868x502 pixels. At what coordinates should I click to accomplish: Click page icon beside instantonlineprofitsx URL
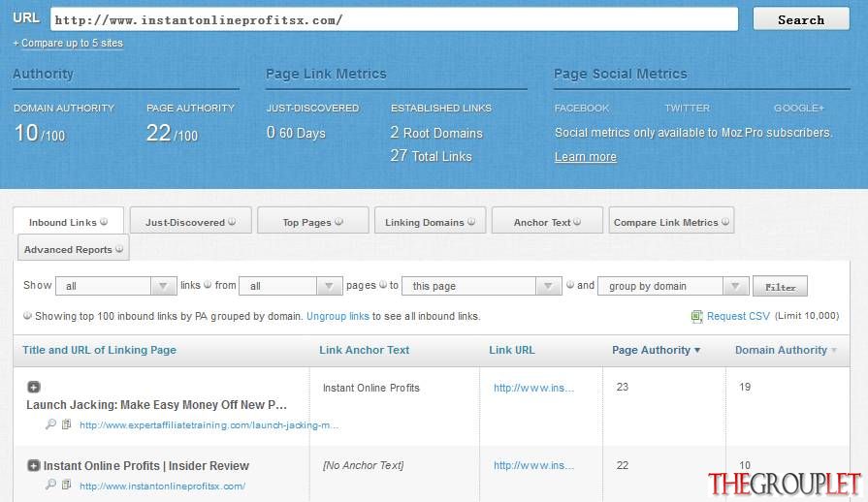[66, 485]
